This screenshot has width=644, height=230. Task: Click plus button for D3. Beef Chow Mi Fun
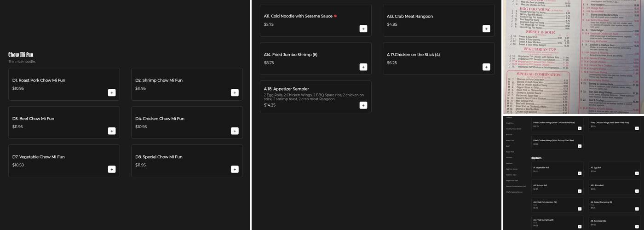point(112,131)
